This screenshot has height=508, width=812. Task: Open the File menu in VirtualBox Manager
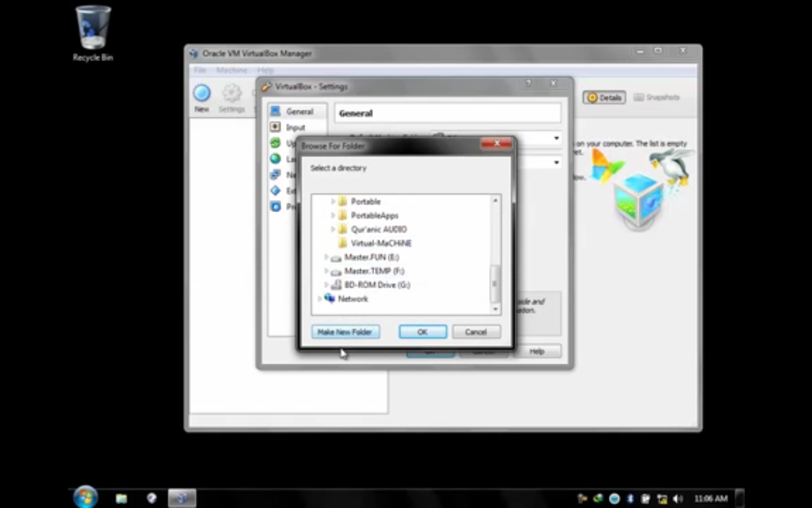(200, 70)
